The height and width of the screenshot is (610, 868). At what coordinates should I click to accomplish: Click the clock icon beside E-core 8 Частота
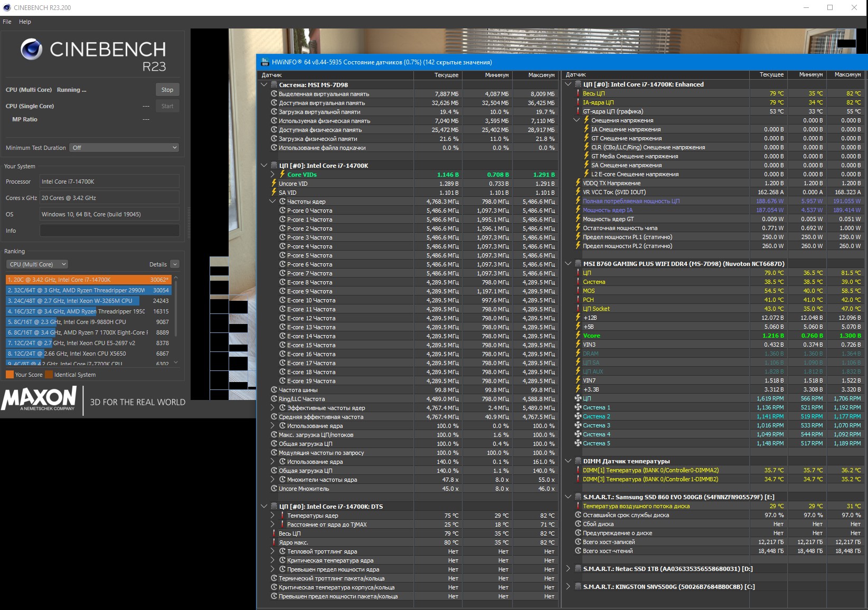(282, 282)
